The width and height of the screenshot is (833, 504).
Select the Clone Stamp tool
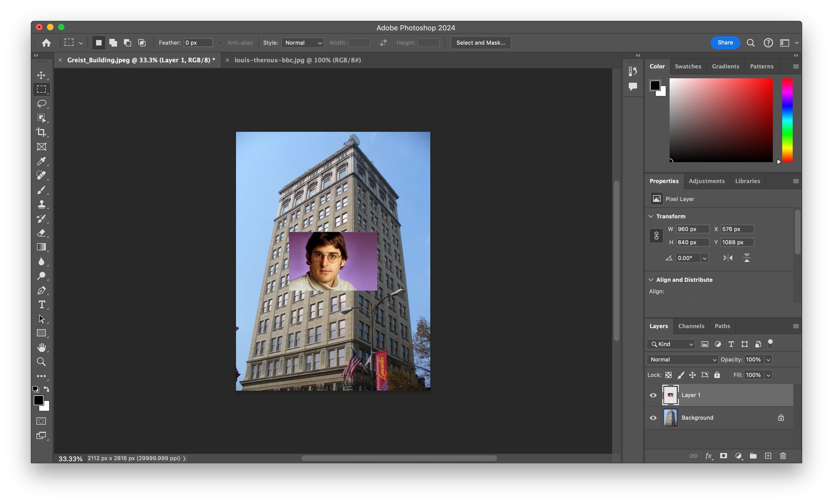click(41, 204)
